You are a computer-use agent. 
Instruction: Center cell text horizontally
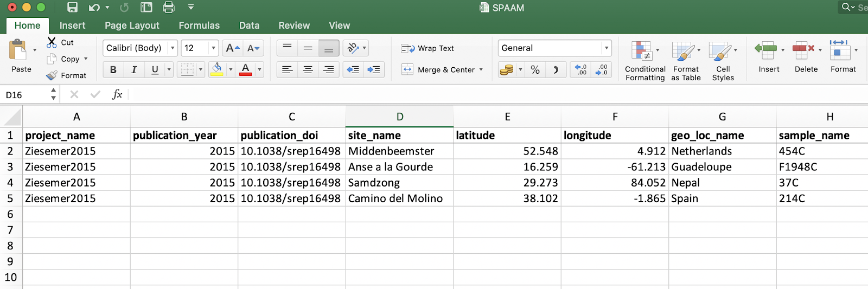coord(308,69)
